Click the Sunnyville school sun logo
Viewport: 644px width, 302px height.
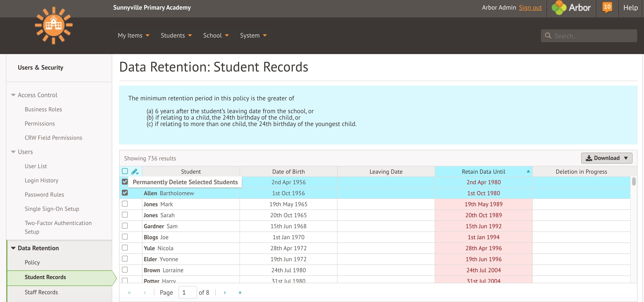pyautogui.click(x=54, y=25)
